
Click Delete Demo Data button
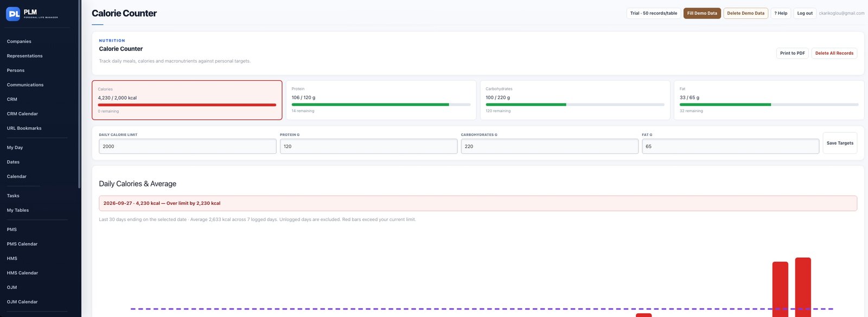click(x=746, y=13)
